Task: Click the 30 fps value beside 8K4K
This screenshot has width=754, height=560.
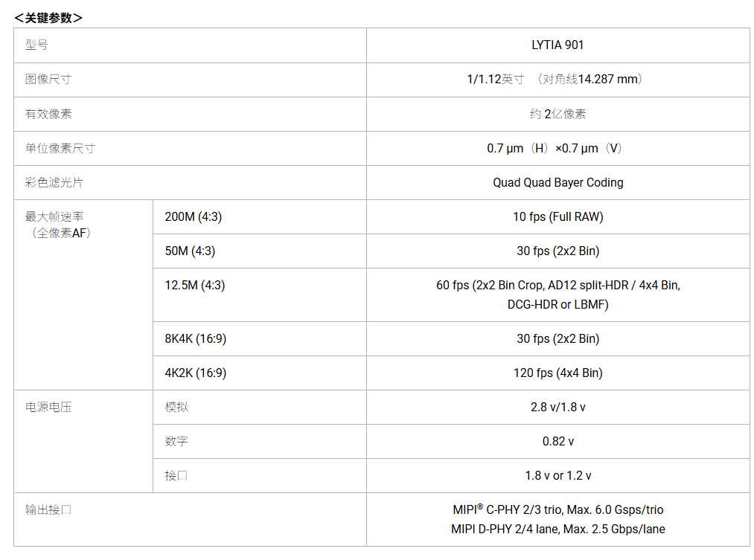Action: coord(557,338)
